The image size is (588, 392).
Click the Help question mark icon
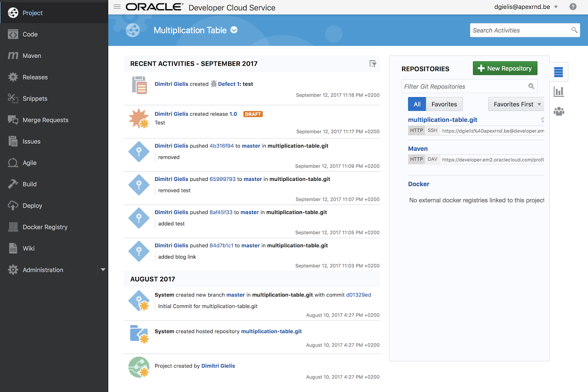(573, 7)
